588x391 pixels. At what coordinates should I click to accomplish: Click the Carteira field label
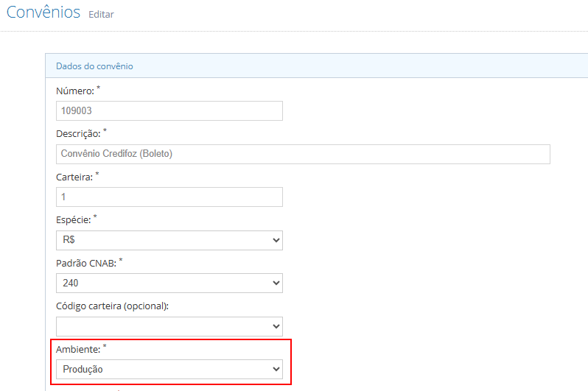74,177
